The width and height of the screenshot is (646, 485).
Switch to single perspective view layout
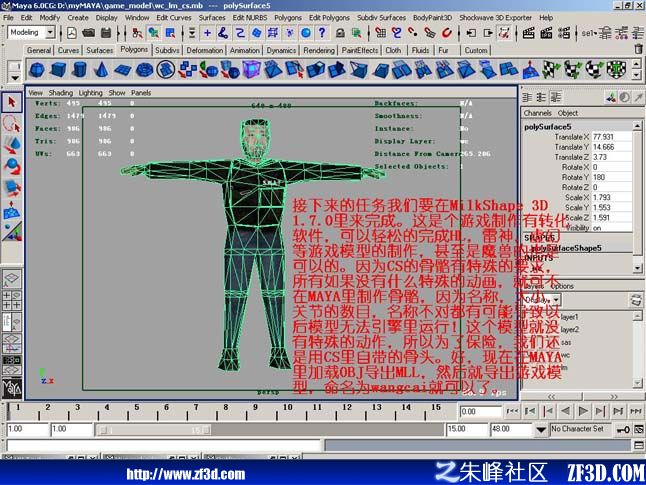(12, 278)
